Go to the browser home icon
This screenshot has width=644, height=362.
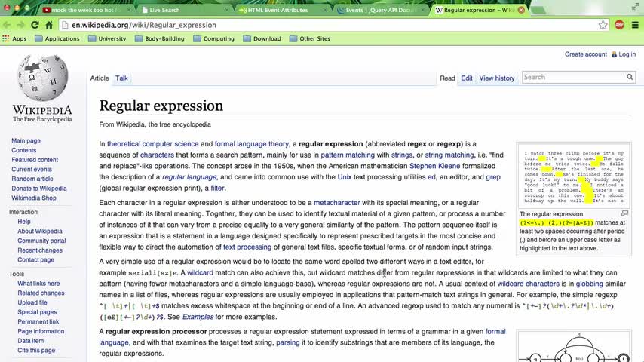coord(49,25)
